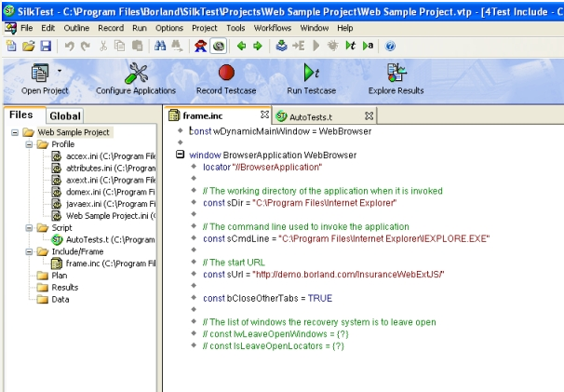
Task: Open the Options menu
Action: (169, 28)
